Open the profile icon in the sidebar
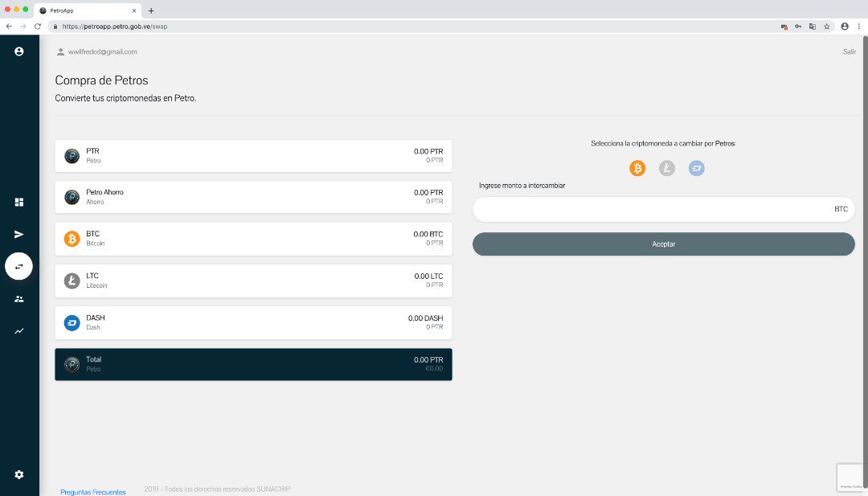The image size is (868, 496). 18,51
